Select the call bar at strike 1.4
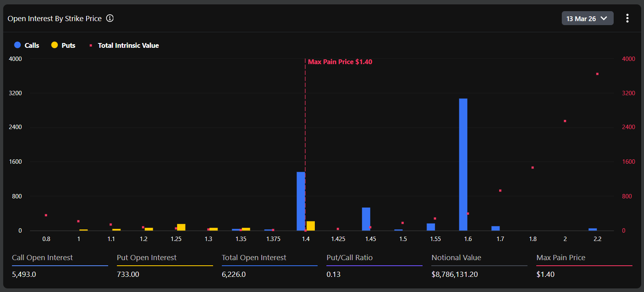Viewport: 644px width, 292px height. [x=301, y=201]
